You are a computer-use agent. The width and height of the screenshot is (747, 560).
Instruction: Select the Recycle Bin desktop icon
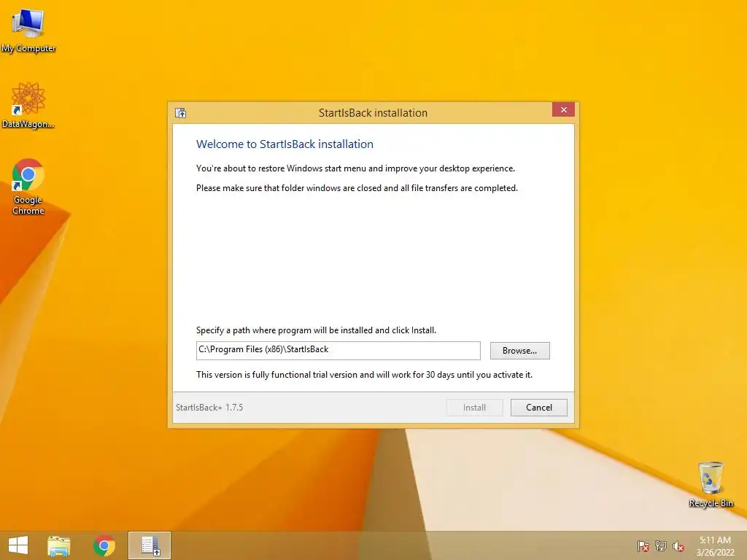(711, 484)
